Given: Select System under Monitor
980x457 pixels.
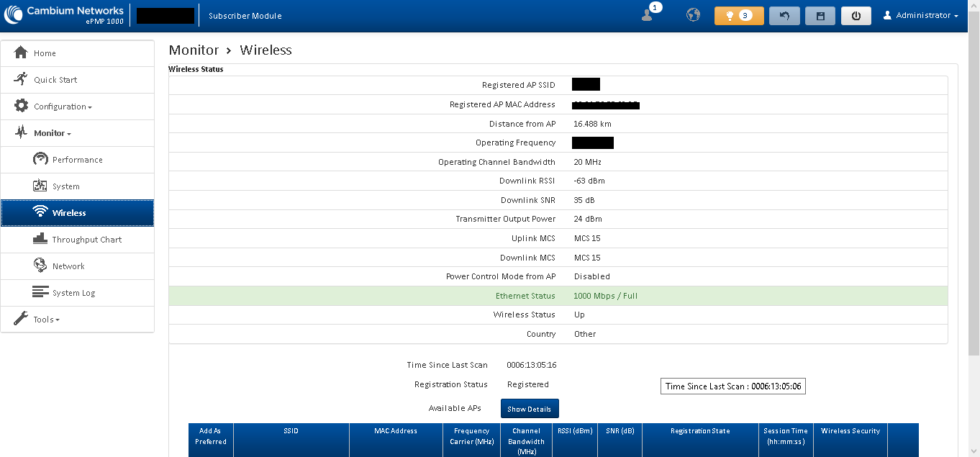Looking at the screenshot, I should click(x=65, y=186).
